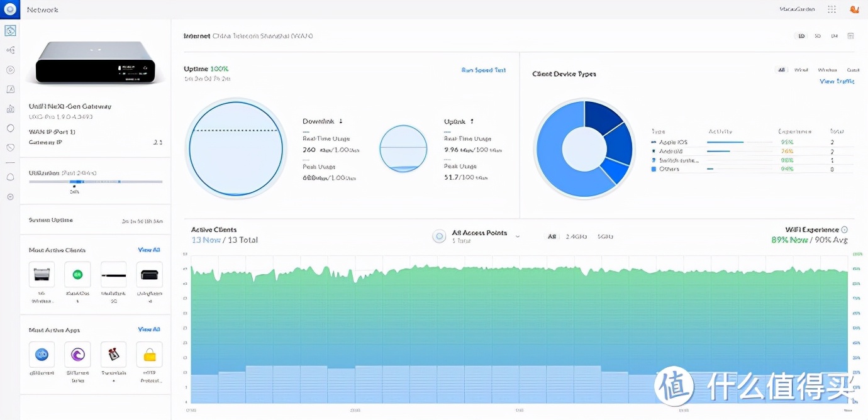Open the notifications bell sidebar icon

pos(10,177)
